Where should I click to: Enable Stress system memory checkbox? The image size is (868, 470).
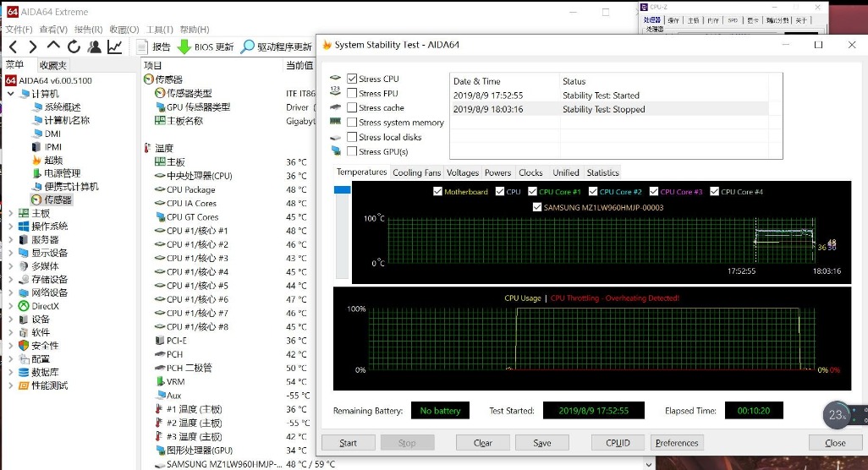pos(352,123)
